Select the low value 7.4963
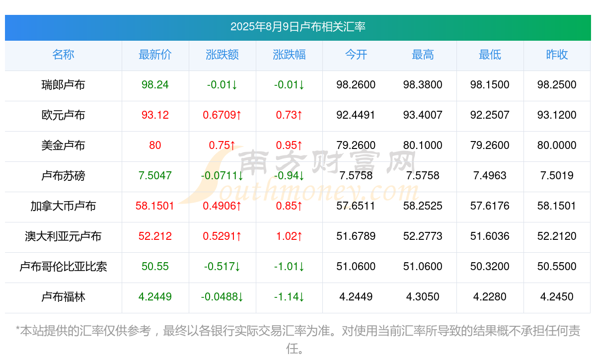 pyautogui.click(x=490, y=176)
